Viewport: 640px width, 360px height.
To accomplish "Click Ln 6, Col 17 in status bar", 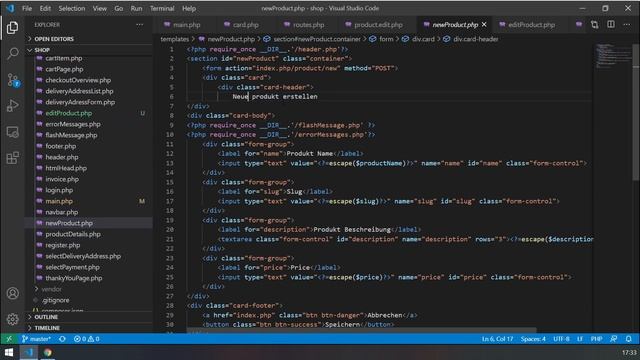I will pyautogui.click(x=497, y=339).
